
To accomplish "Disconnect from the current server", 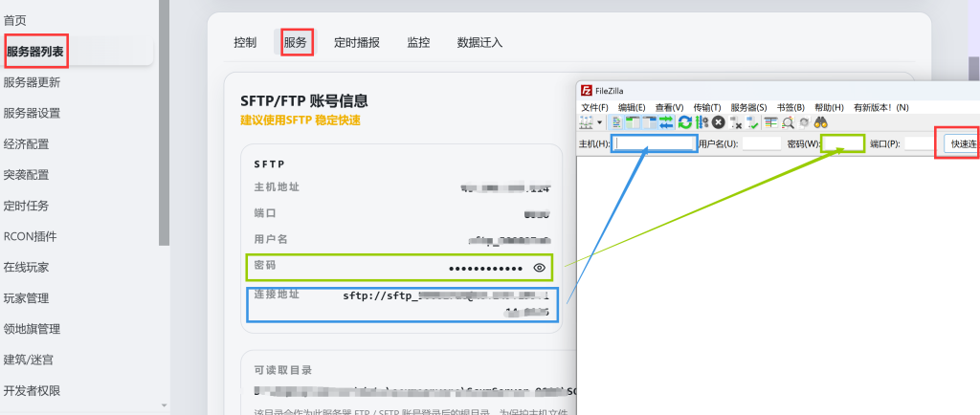I will [736, 122].
